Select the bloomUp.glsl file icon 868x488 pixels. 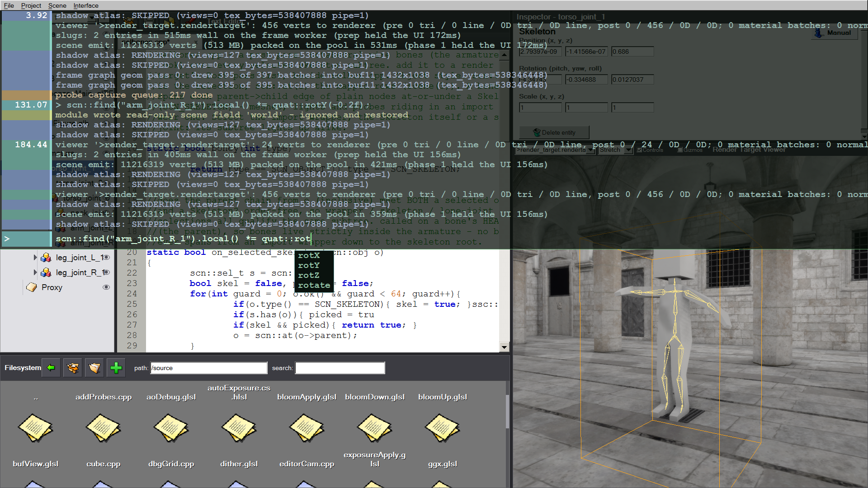(x=442, y=427)
